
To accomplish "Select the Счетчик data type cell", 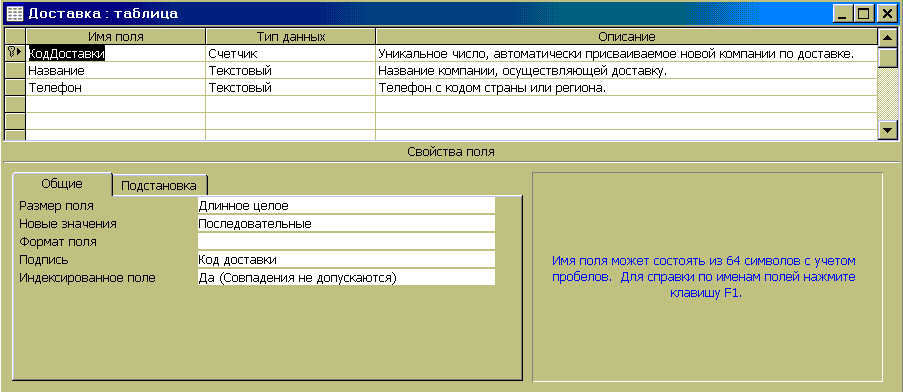I will click(290, 54).
